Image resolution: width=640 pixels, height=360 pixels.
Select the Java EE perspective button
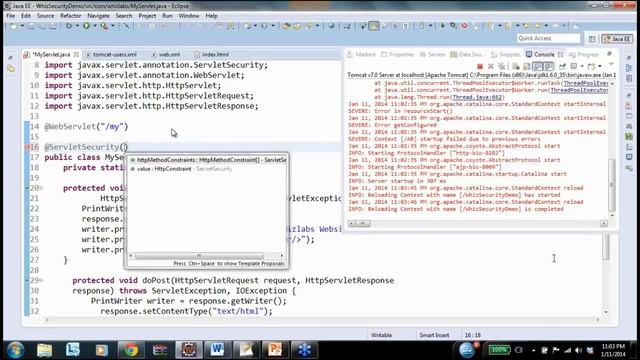617,39
